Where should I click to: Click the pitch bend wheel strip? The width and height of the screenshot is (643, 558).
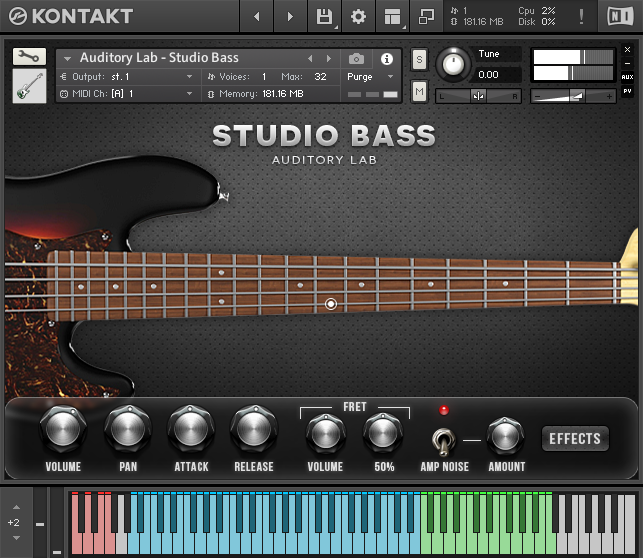(x=40, y=522)
